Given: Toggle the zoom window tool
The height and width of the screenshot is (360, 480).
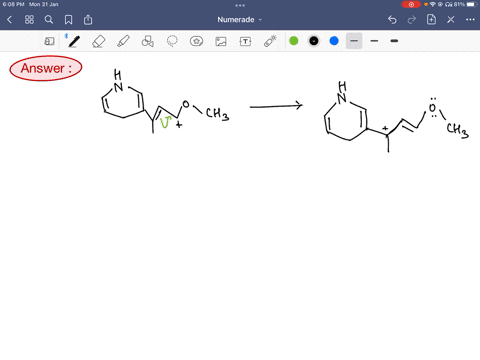Looking at the screenshot, I should (x=49, y=41).
